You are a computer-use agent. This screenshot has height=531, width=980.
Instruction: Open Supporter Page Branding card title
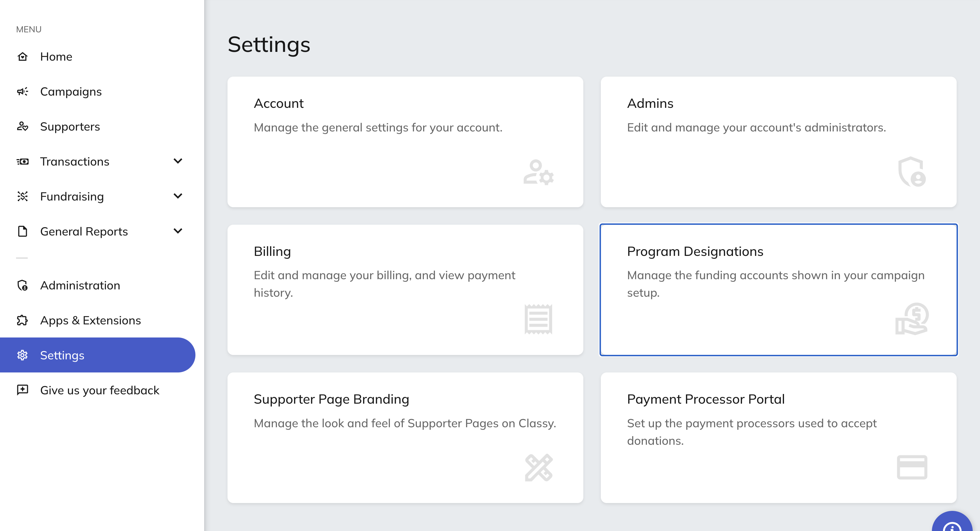coord(331,400)
